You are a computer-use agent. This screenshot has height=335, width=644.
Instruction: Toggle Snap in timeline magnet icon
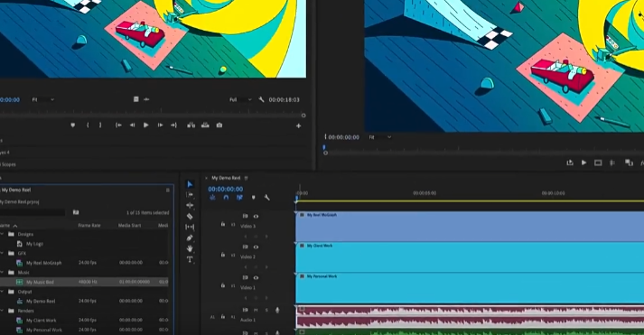(226, 198)
